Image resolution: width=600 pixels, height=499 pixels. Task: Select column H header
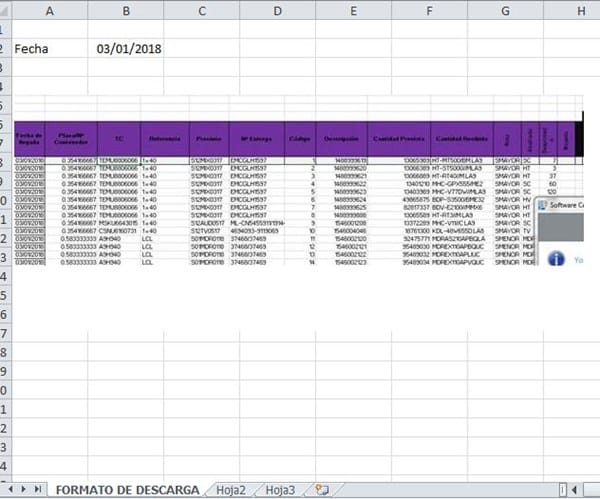click(572, 10)
